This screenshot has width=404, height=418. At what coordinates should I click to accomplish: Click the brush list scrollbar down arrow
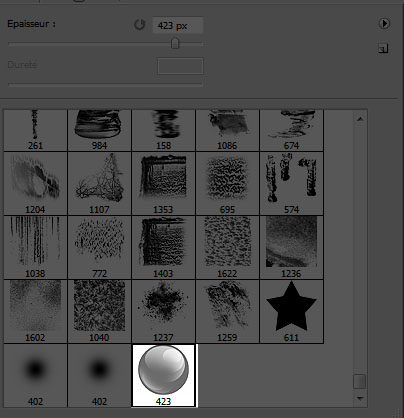coord(360,398)
